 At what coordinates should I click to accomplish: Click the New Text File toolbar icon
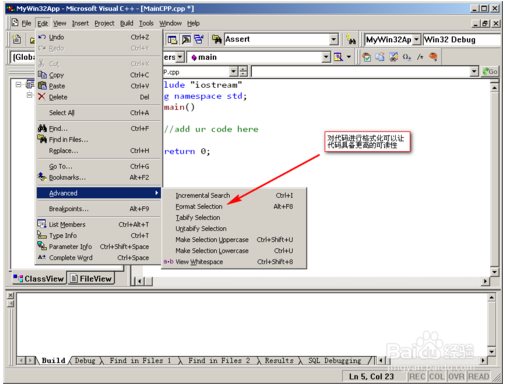(17, 39)
